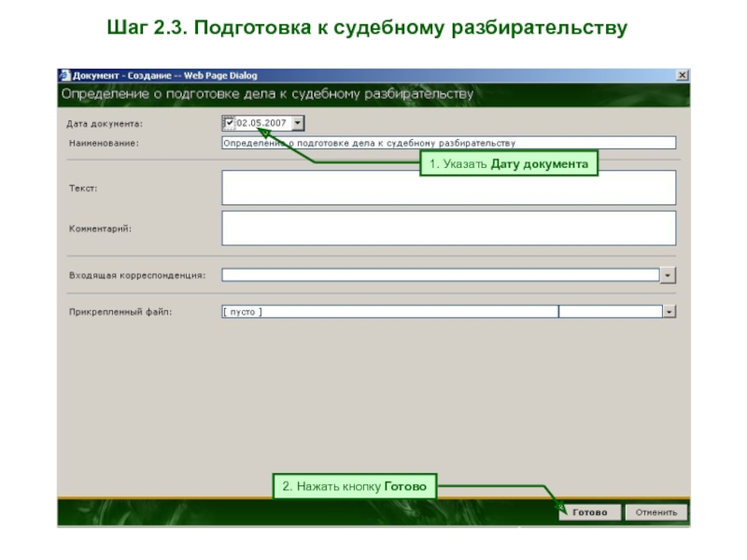Screen dimensions: 747x560
Task: Focus the Комментарий text area
Action: (448, 228)
